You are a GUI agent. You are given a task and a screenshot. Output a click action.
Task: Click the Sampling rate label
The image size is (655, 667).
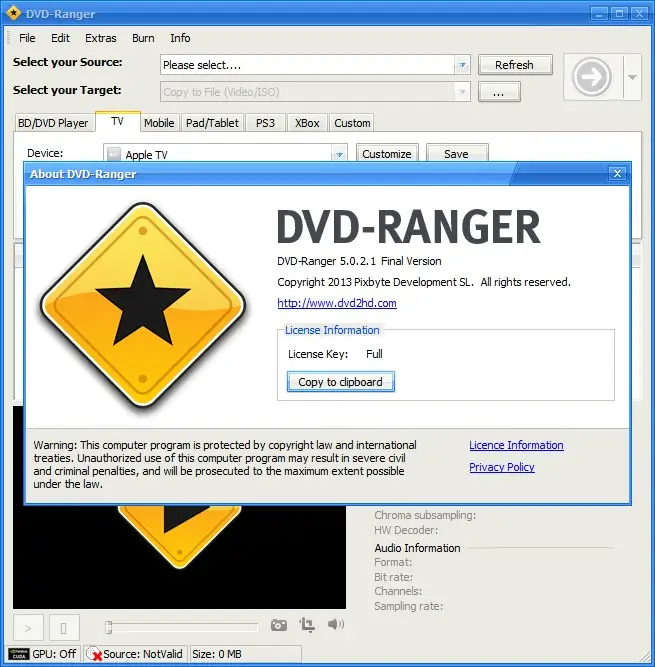point(408,606)
